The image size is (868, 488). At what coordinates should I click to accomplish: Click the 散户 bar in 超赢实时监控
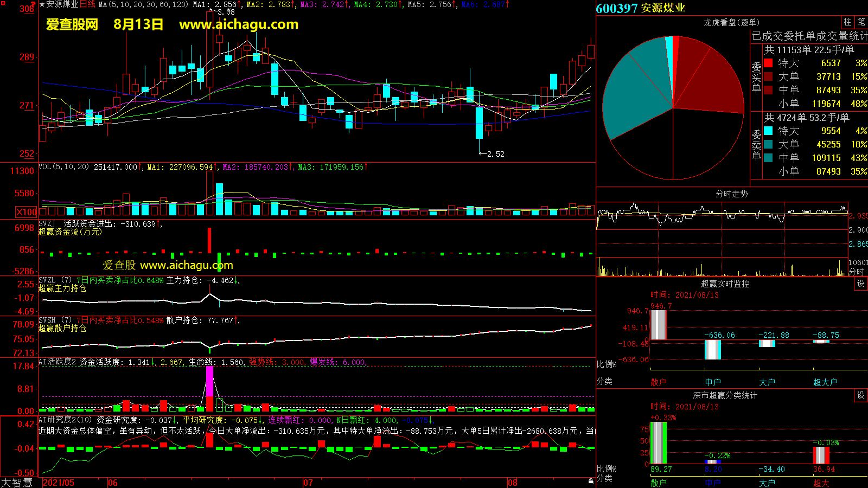click(658, 324)
